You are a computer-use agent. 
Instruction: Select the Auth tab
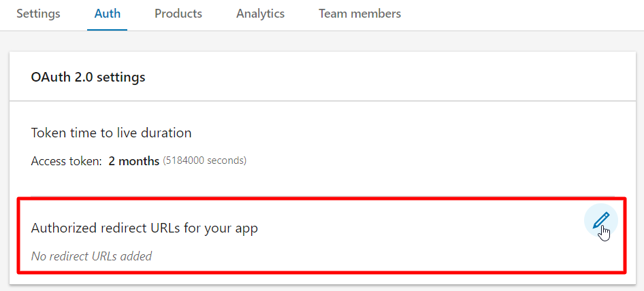[107, 14]
